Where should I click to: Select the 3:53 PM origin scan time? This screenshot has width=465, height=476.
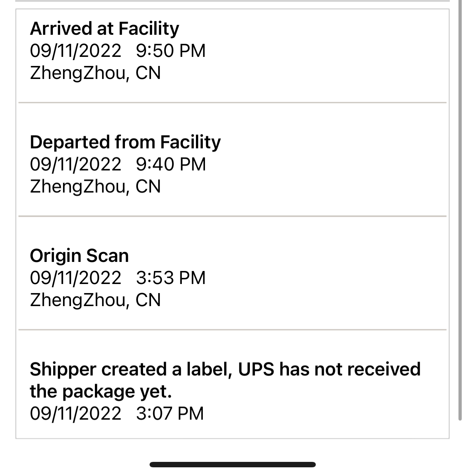[x=171, y=278]
